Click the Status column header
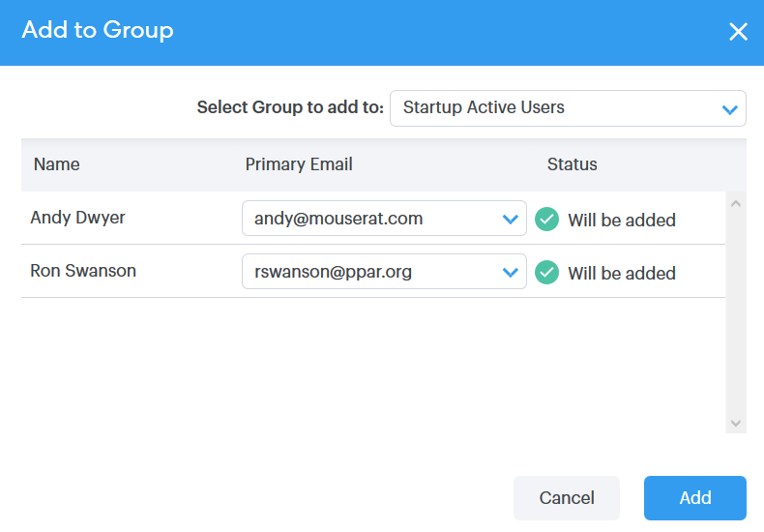Screen dimensions: 764x532 pyautogui.click(x=573, y=164)
